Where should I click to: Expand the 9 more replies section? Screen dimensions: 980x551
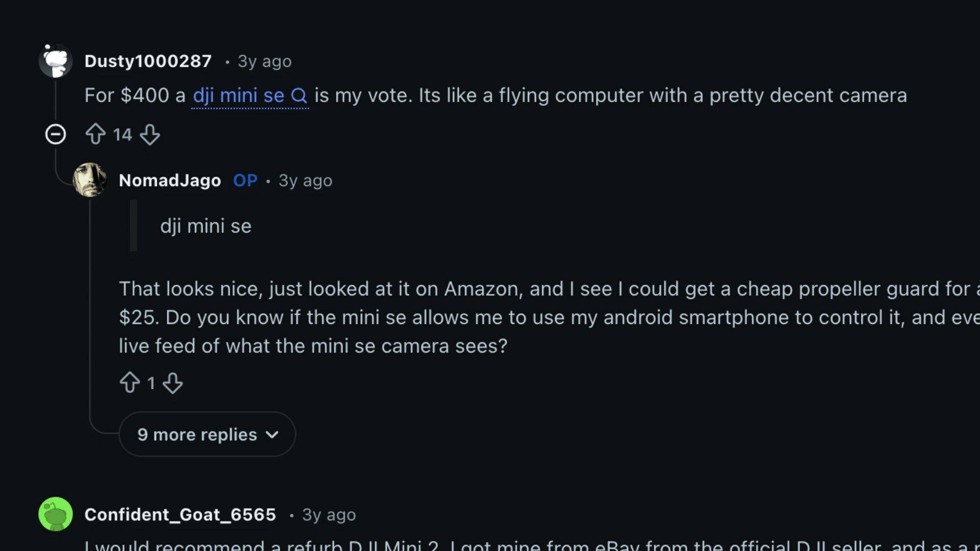click(x=206, y=434)
